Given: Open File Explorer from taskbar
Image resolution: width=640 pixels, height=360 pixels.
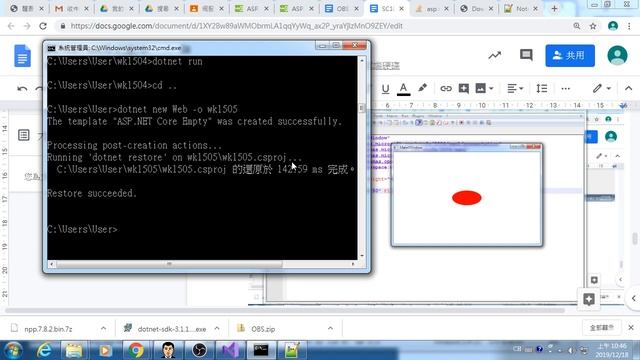Looking at the screenshot, I should tap(74, 350).
